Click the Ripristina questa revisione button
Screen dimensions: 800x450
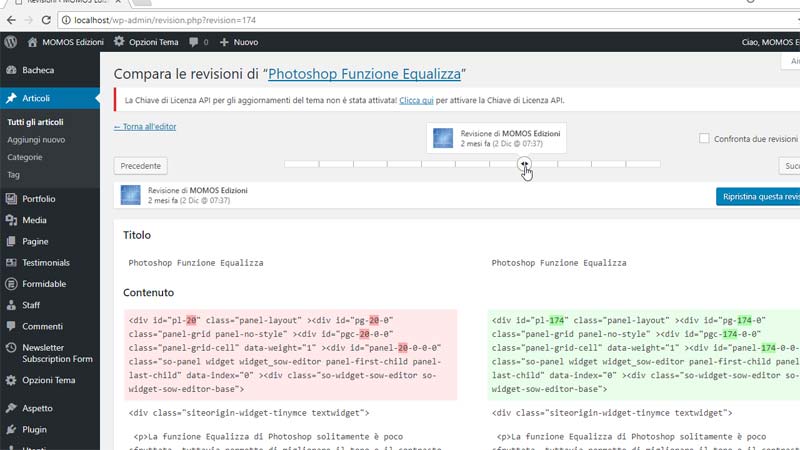point(758,196)
